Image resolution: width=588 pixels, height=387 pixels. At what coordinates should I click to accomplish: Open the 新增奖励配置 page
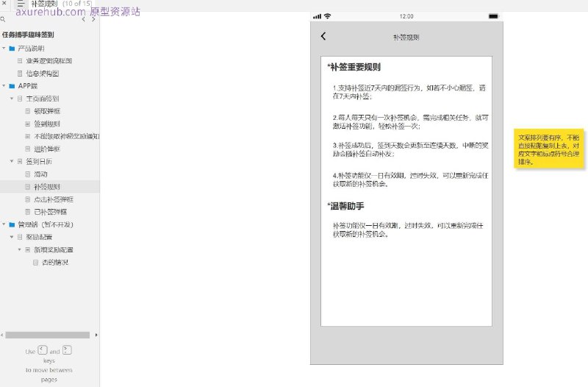(x=54, y=249)
